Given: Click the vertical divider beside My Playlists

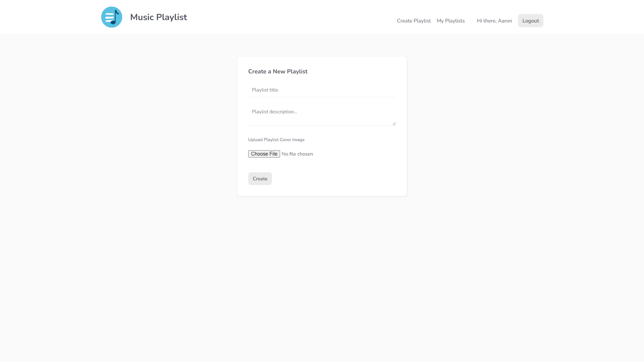Looking at the screenshot, I should tap(471, 21).
